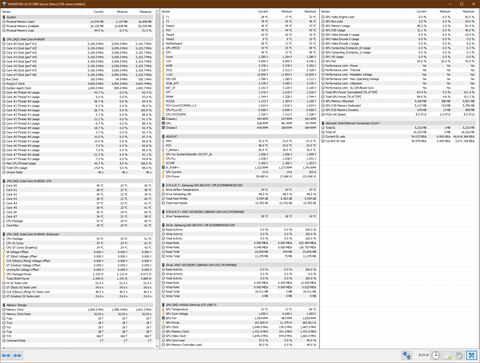This screenshot has height=363, width=480.
Task: Select the PCIe Link Speed row
Action: click(399, 114)
